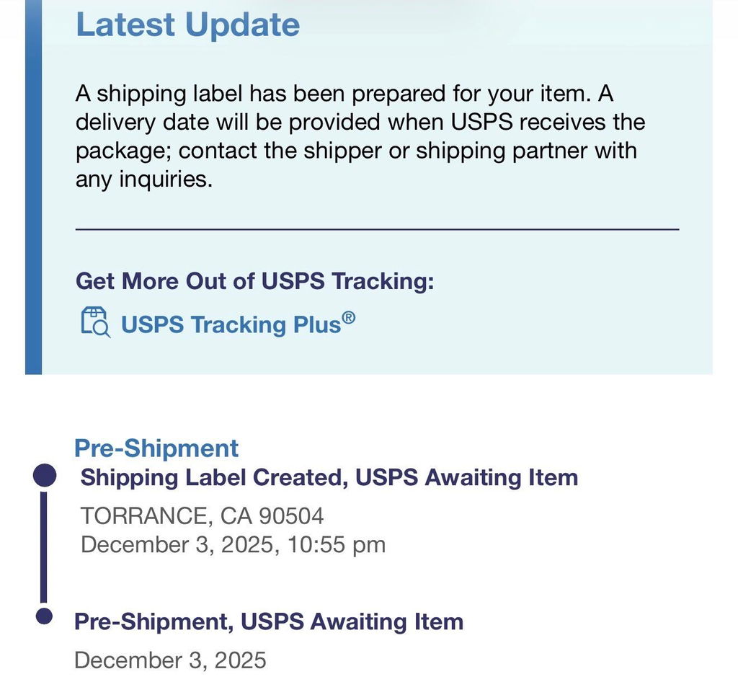Select Shipping Label Created, USPS Awaiting Item

[329, 477]
